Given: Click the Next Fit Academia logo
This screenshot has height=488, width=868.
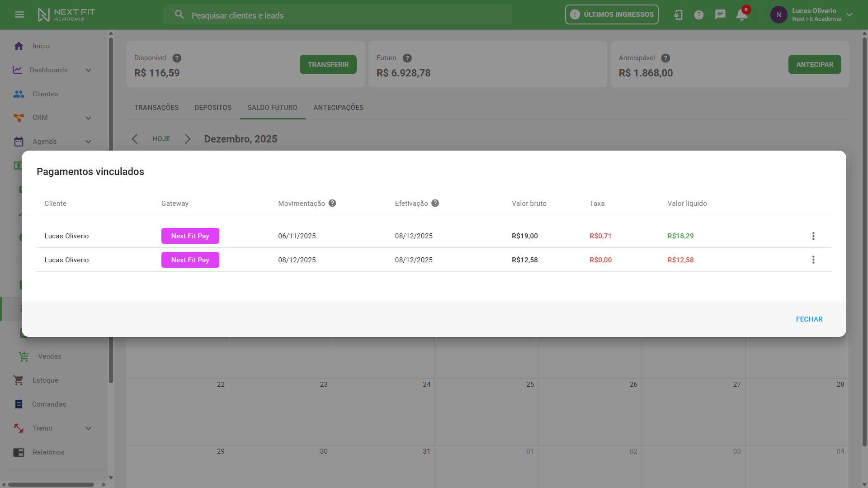Looking at the screenshot, I should (x=66, y=15).
